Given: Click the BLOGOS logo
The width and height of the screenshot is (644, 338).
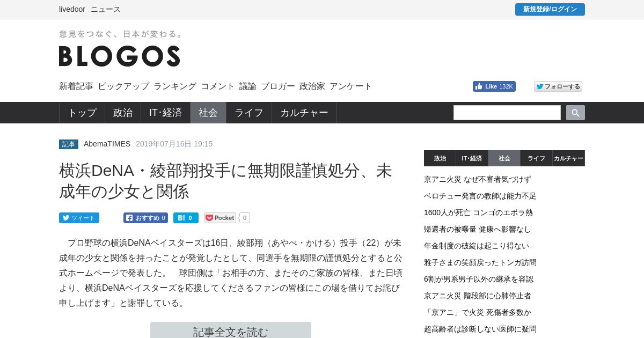Looking at the screenshot, I should click(120, 56).
